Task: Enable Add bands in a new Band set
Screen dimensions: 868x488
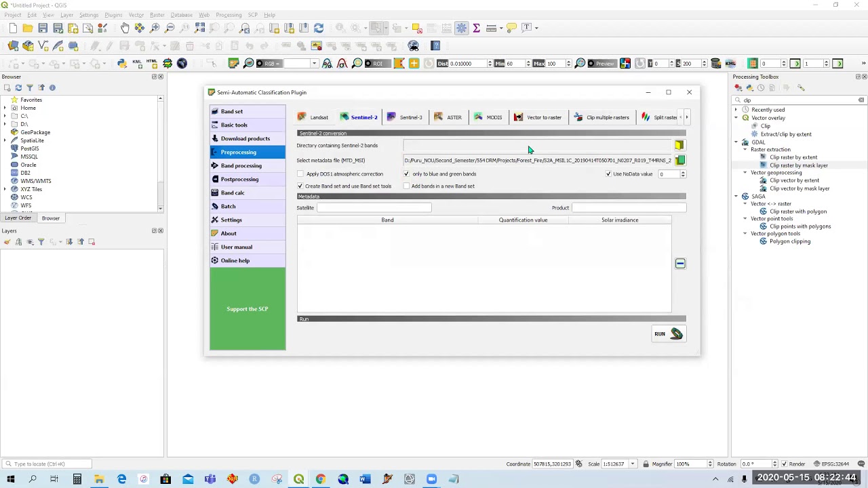Action: point(406,186)
